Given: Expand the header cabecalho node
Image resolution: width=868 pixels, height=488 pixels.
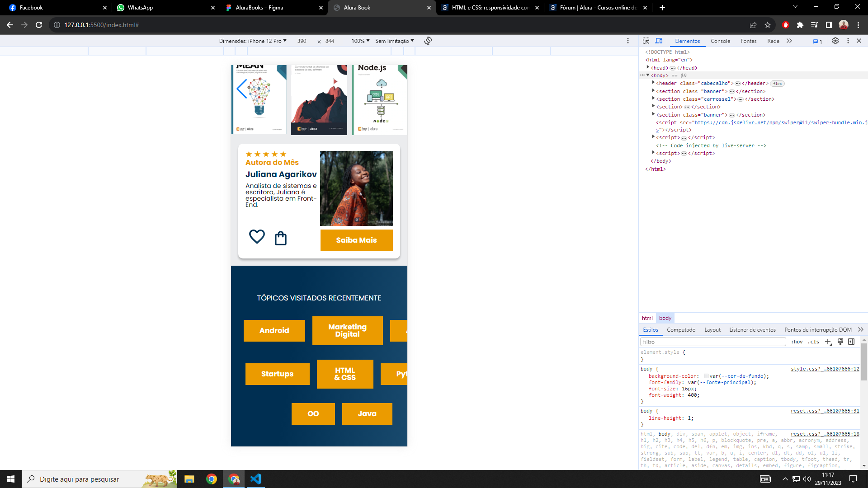Looking at the screenshot, I should click(x=653, y=83).
